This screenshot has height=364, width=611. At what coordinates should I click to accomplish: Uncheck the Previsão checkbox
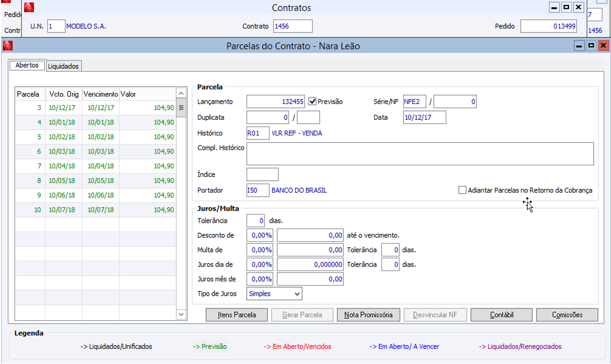[313, 101]
